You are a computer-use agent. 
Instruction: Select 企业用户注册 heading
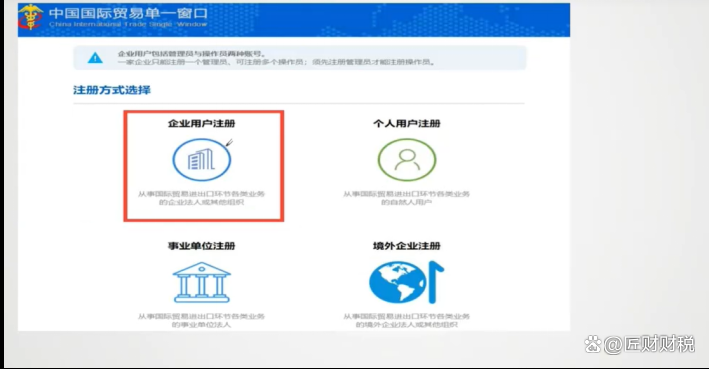(202, 123)
